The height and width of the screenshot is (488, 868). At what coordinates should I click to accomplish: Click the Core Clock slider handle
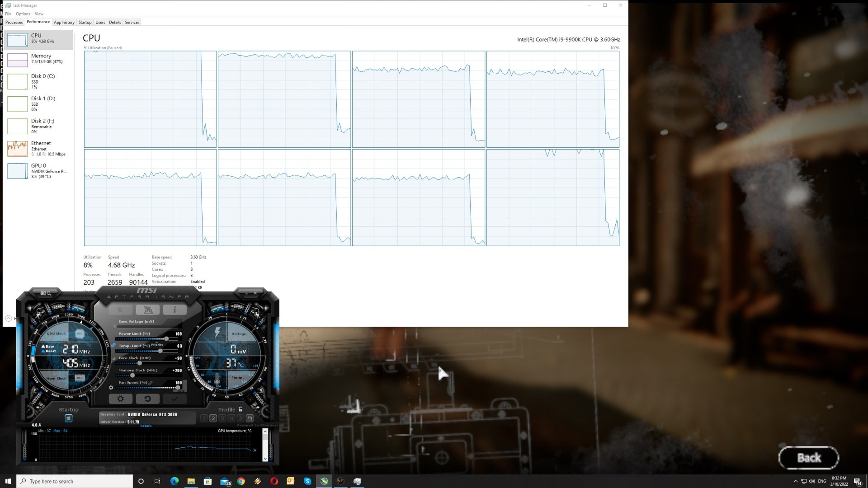pos(140,363)
